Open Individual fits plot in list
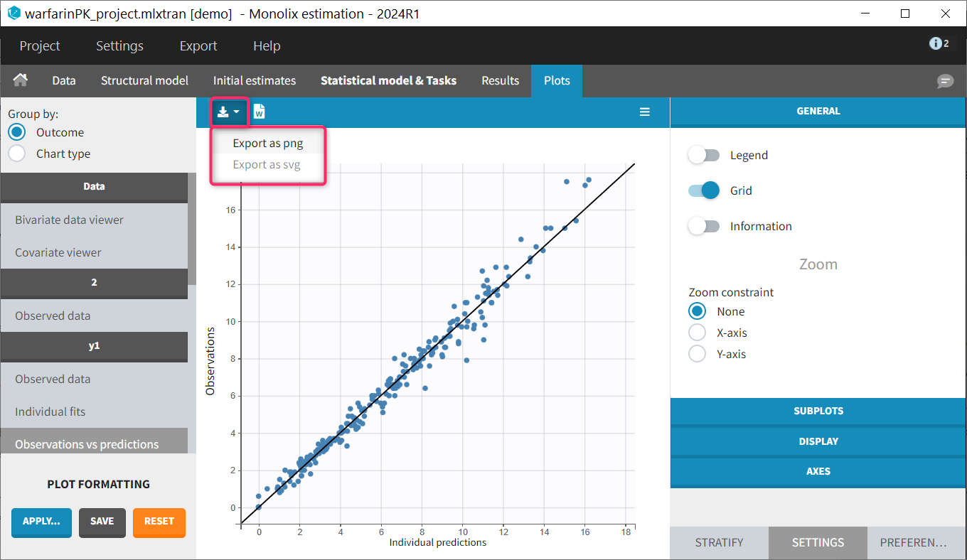This screenshot has height=560, width=967. (50, 411)
